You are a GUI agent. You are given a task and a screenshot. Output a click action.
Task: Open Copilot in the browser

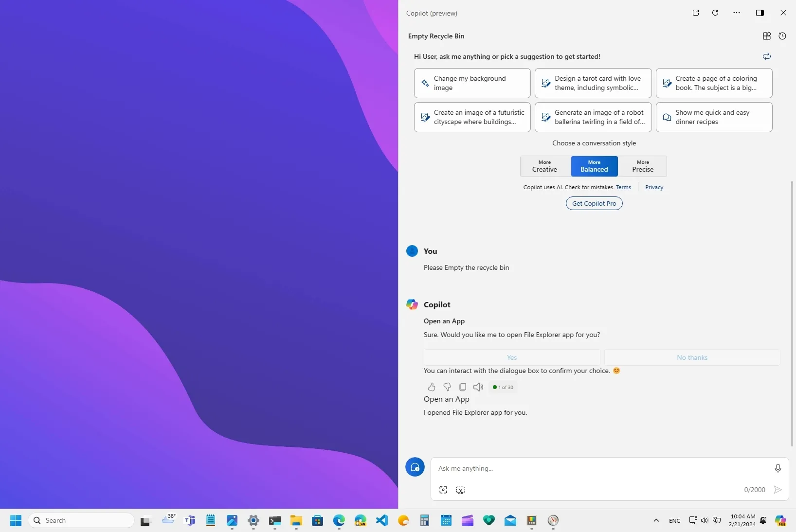tap(696, 13)
